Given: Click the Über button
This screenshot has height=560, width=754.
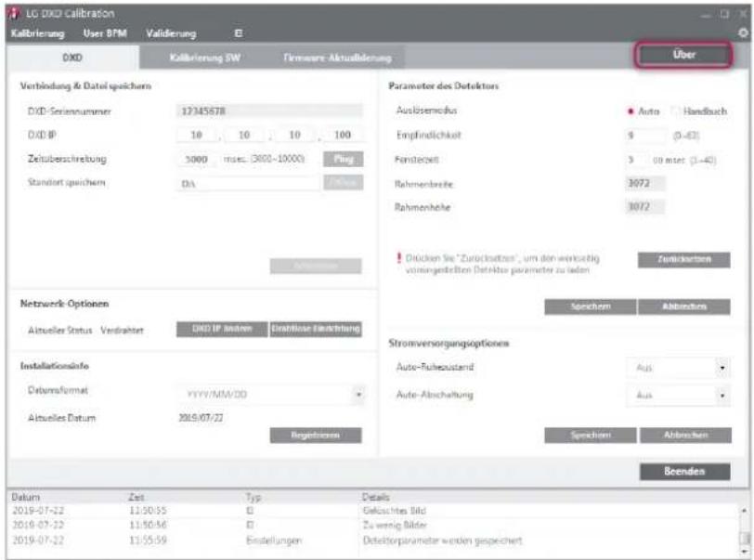Looking at the screenshot, I should click(683, 55).
